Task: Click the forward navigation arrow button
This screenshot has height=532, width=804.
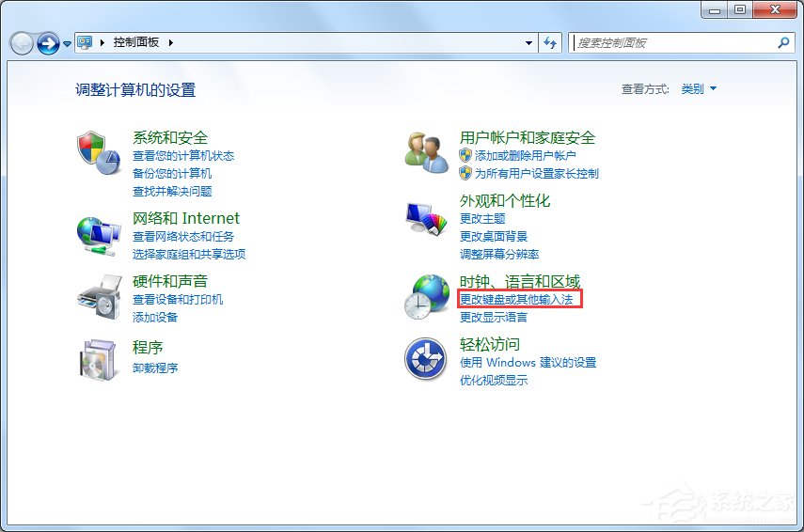Action: 48,42
